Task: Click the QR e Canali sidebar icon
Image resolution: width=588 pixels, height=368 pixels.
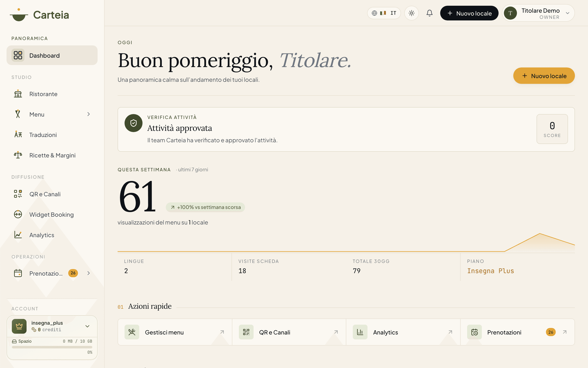Action: [18, 194]
